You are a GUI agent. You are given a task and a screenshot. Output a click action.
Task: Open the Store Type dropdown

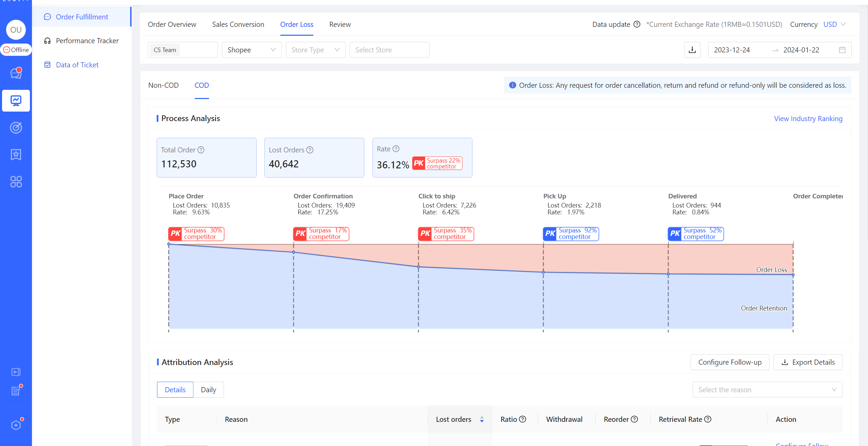pyautogui.click(x=315, y=50)
